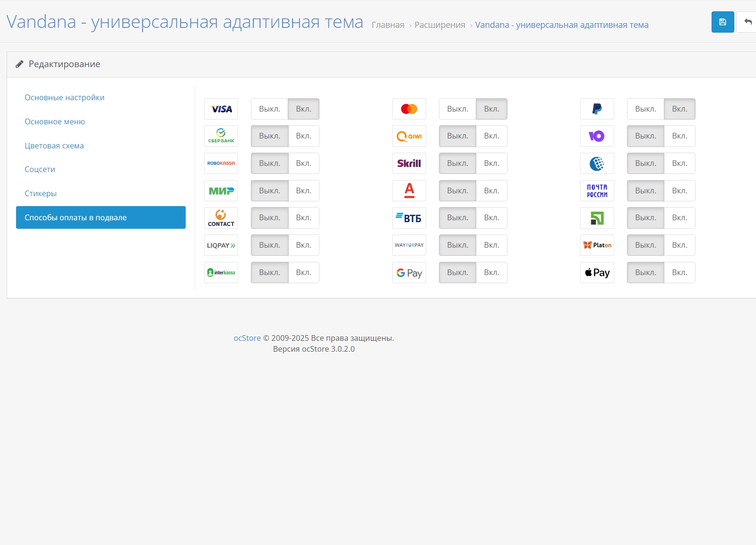This screenshot has width=756, height=545.
Task: Click the Skrill logo icon
Action: 409,164
